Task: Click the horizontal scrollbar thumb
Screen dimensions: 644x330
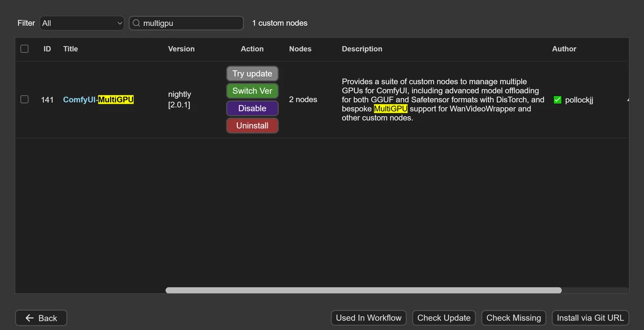Action: coord(363,290)
